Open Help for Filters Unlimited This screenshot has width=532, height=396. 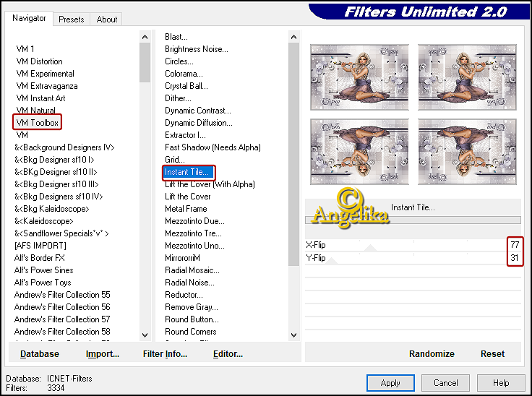[x=501, y=383]
